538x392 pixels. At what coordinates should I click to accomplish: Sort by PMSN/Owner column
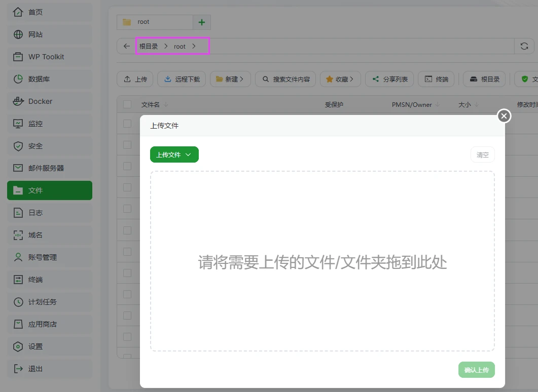click(x=415, y=104)
